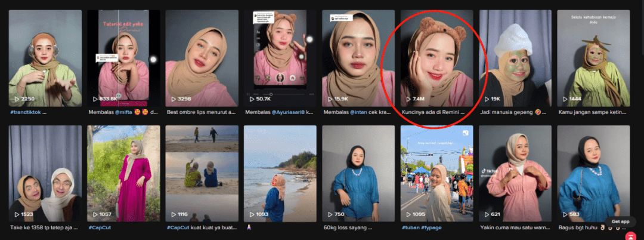The height and width of the screenshot is (240, 644).
Task: Open the beach video with 1093 views
Action: click(x=280, y=173)
